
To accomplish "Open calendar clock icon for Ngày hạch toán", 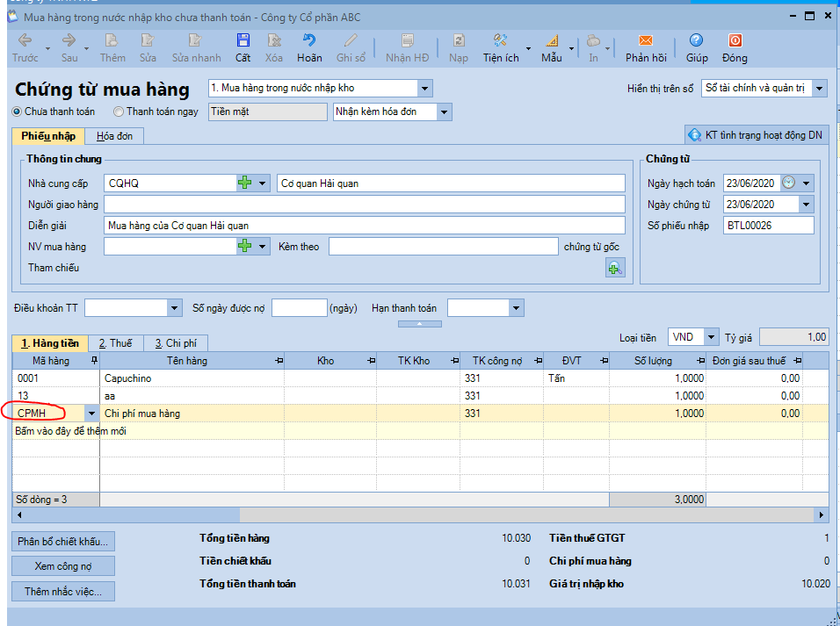I will click(788, 183).
